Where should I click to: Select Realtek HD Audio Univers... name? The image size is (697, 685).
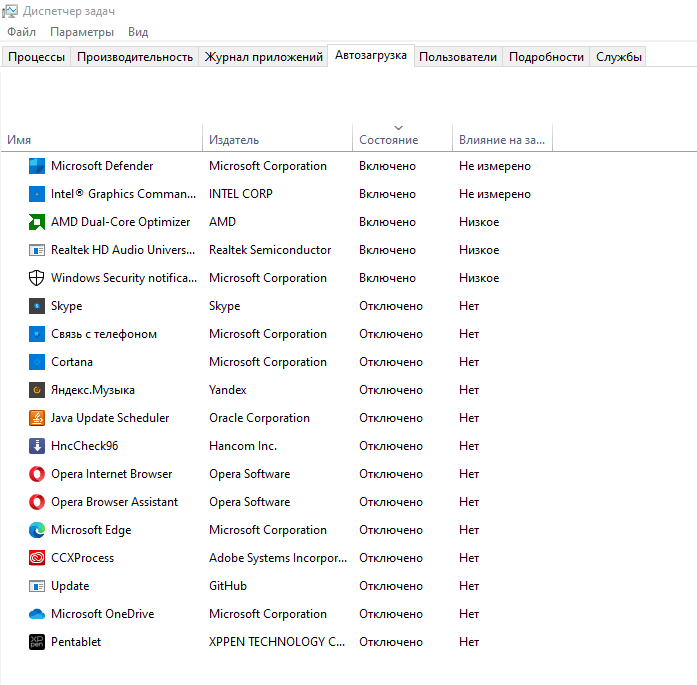(x=123, y=250)
